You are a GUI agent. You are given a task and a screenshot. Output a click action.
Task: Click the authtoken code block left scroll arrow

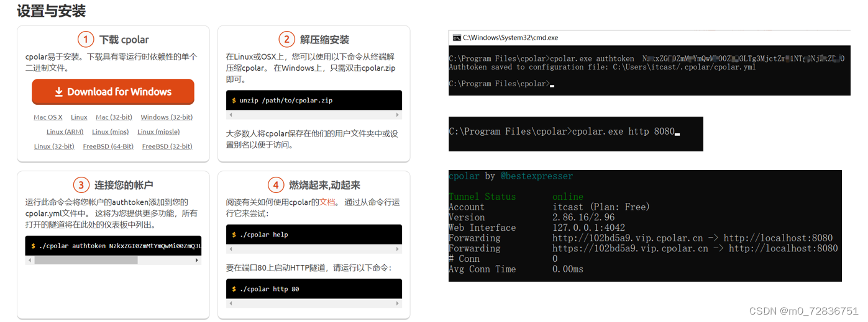29,261
